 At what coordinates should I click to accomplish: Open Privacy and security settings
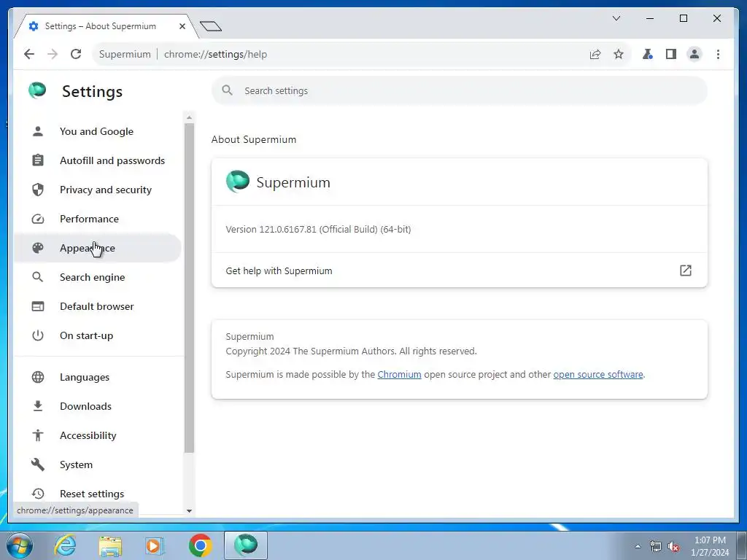point(97,190)
